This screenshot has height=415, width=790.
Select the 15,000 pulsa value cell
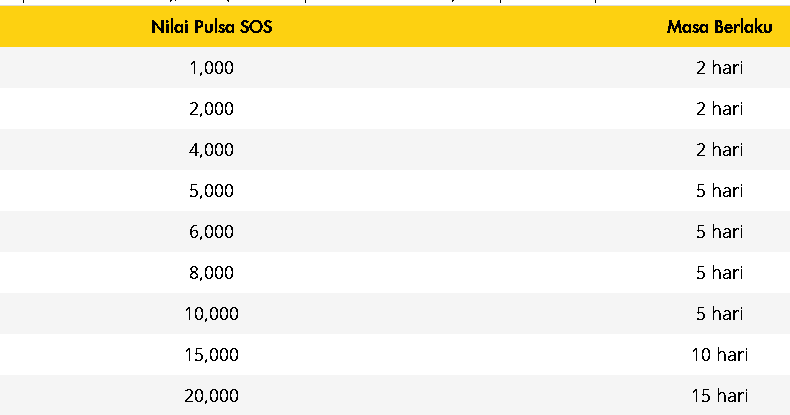tap(212, 355)
